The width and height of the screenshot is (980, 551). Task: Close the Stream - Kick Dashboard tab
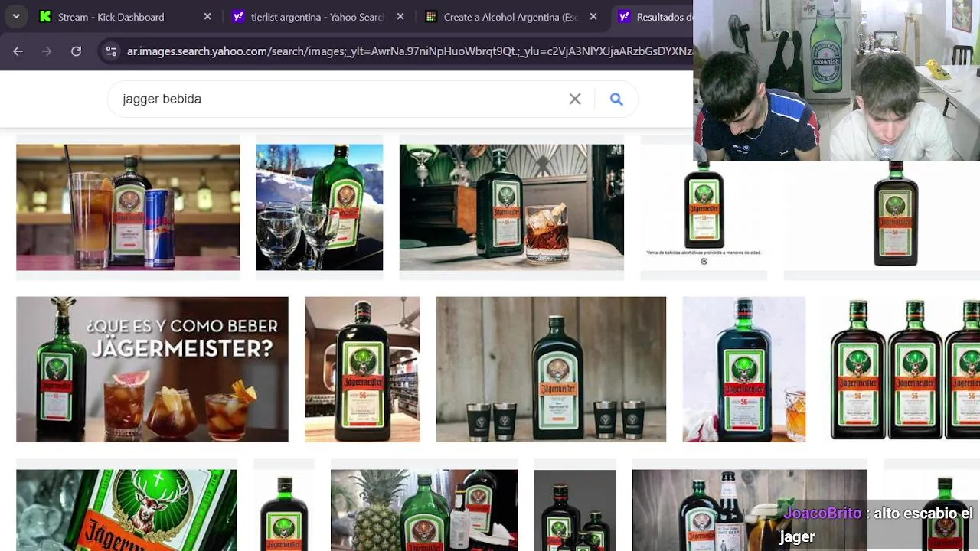207,16
